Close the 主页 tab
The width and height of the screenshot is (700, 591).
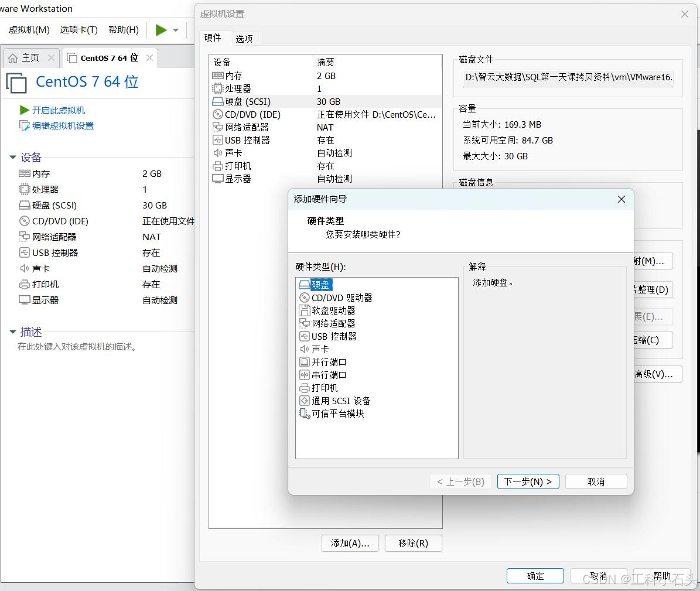51,57
